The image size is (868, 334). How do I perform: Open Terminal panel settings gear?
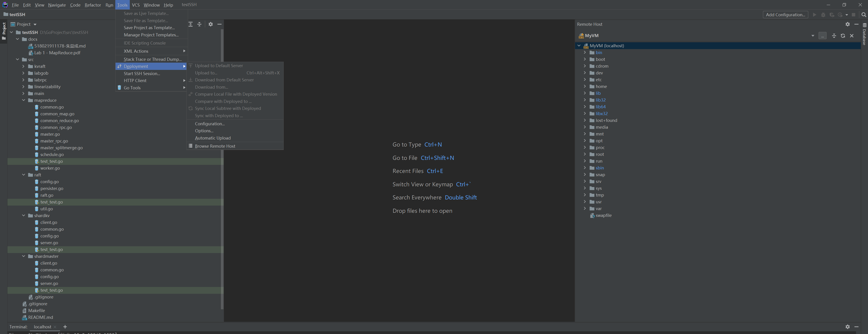point(848,327)
